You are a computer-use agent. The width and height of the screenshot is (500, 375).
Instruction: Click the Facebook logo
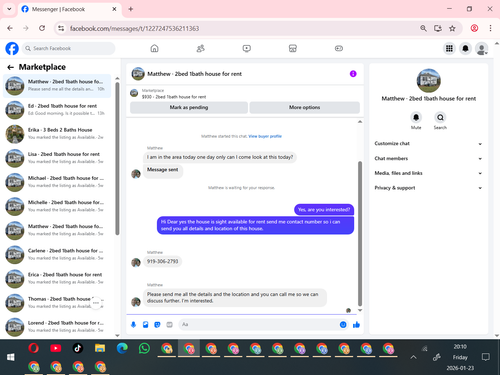[x=12, y=49]
